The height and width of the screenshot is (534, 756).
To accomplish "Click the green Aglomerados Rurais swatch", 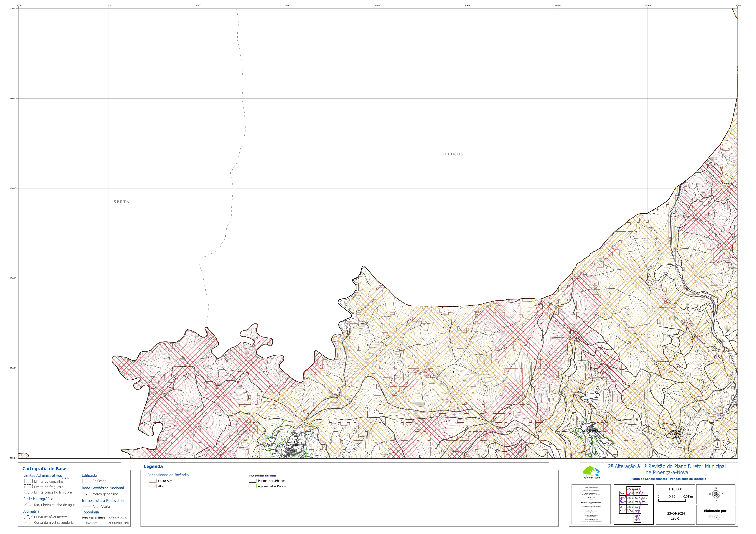I will click(253, 486).
